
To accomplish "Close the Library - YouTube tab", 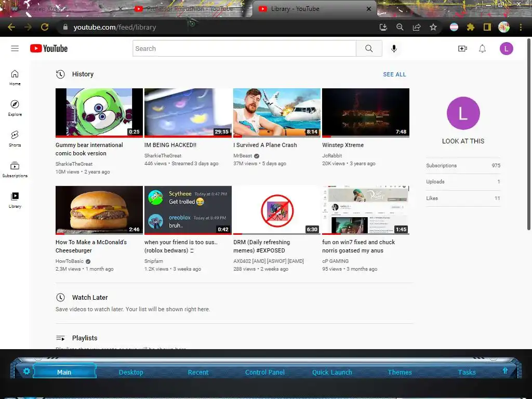I will (x=369, y=9).
